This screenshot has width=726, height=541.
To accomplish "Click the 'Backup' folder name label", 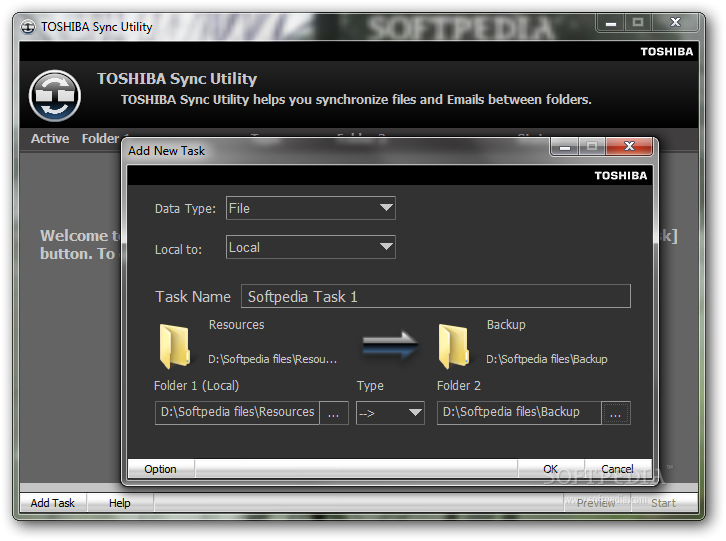I will point(506,325).
